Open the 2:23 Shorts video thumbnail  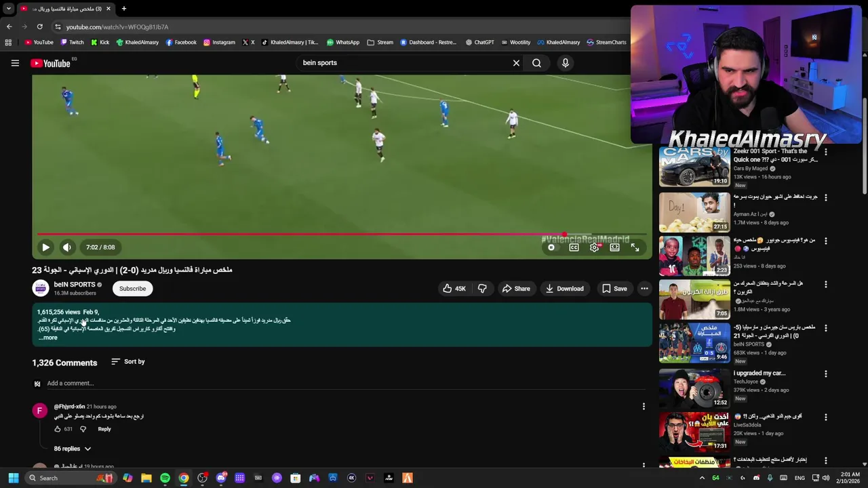pyautogui.click(x=694, y=256)
